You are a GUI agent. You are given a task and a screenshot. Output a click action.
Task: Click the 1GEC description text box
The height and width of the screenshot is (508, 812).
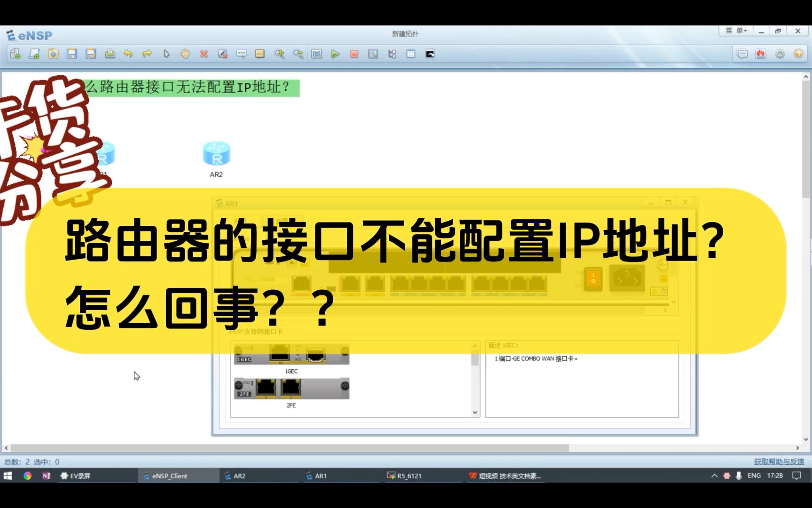pyautogui.click(x=582, y=379)
